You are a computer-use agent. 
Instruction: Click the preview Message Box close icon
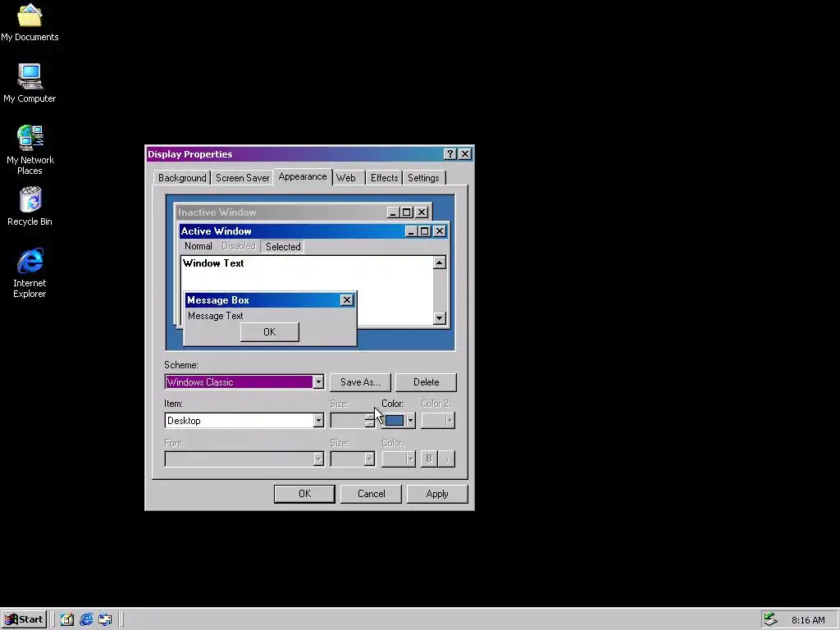347,300
